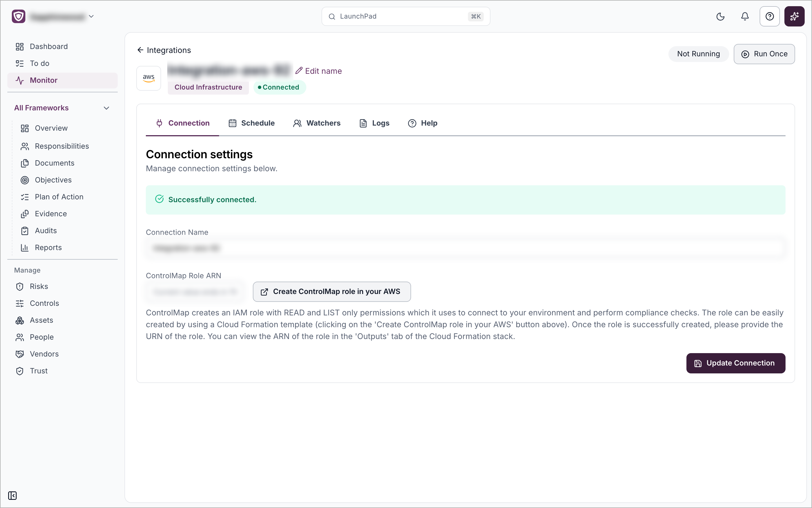Go back to Integrations
The height and width of the screenshot is (508, 812).
click(x=164, y=50)
